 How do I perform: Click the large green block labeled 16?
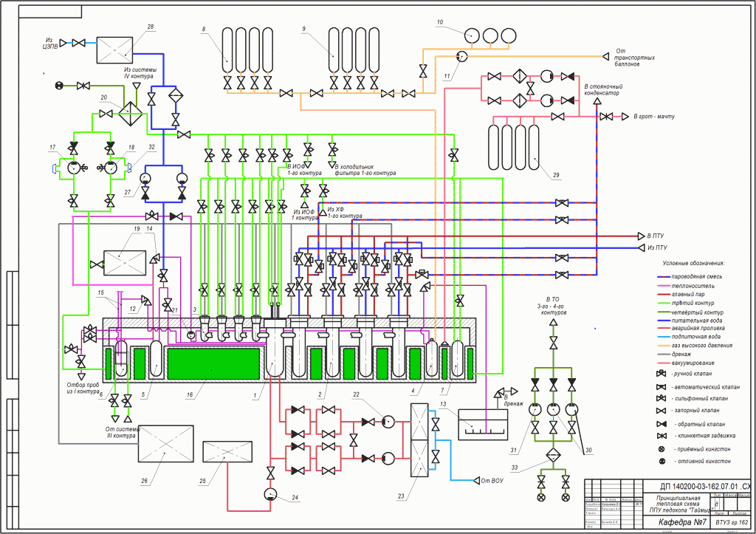213,363
